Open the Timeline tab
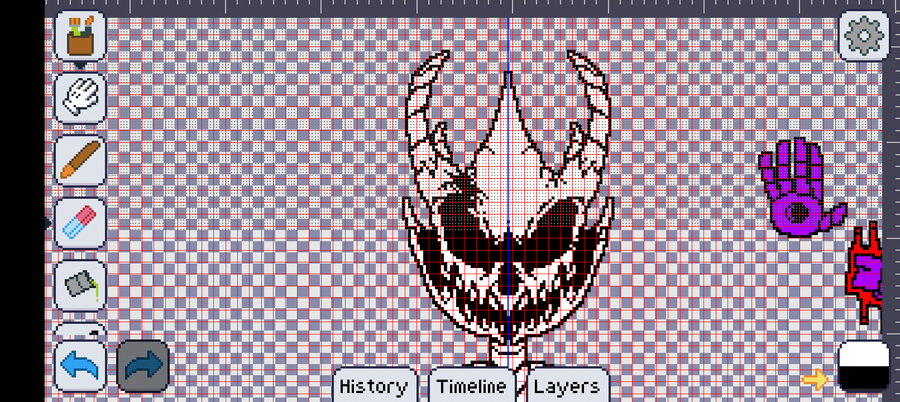This screenshot has width=900, height=402. pos(471,385)
